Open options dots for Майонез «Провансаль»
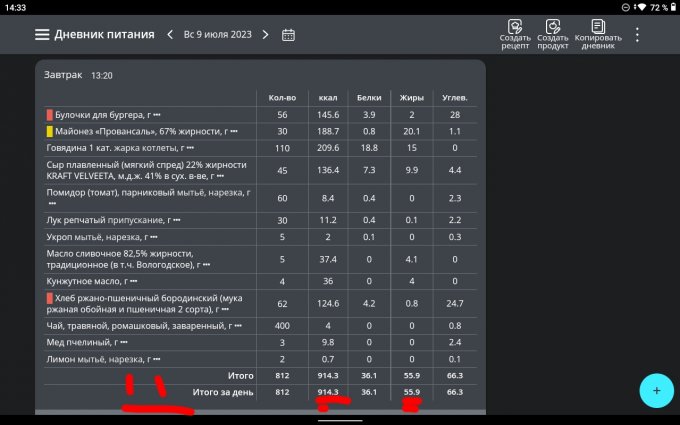680x425 pixels. tap(234, 132)
